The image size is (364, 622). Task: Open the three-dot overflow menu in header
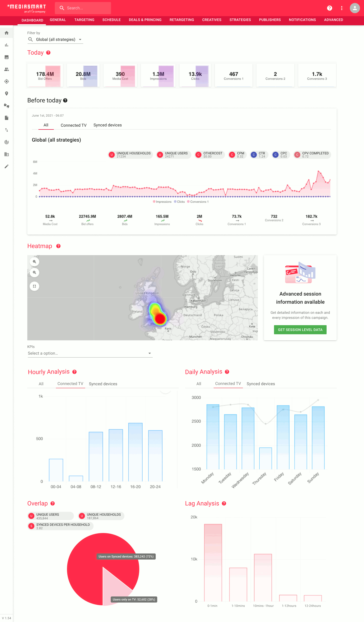342,8
